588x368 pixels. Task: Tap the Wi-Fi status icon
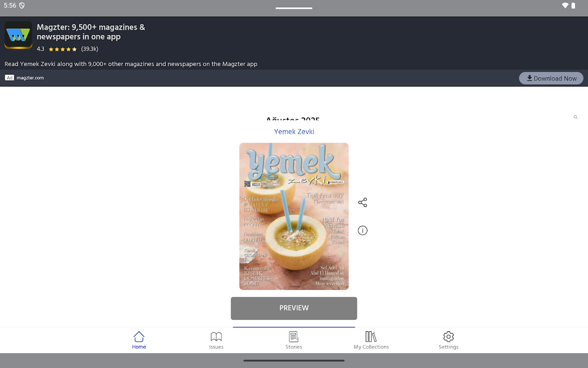[565, 6]
